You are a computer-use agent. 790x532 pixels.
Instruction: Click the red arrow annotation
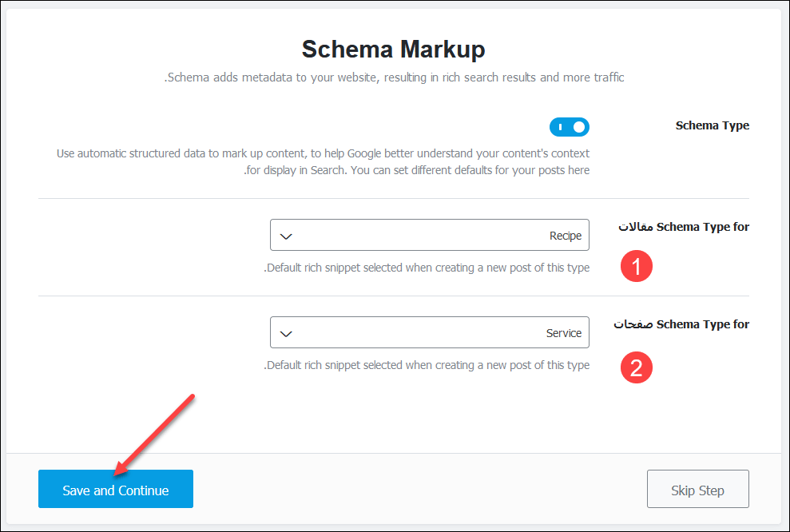156,432
